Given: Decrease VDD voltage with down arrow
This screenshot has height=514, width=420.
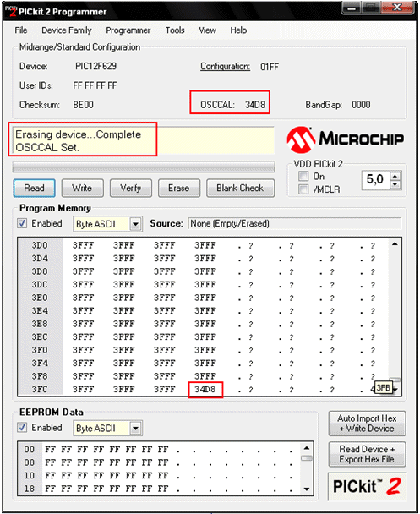Looking at the screenshot, I should [x=395, y=184].
